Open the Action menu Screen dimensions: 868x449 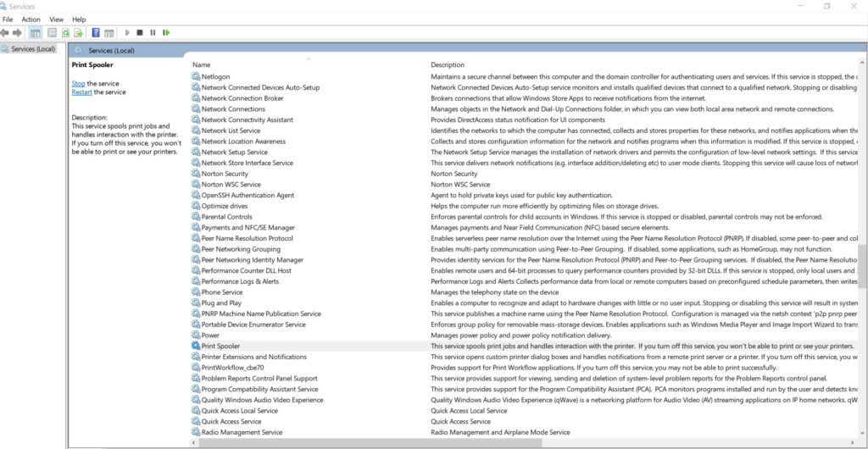click(31, 19)
